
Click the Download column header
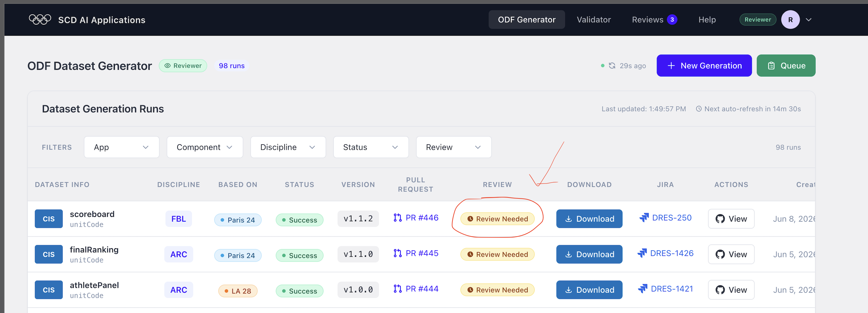tap(589, 184)
